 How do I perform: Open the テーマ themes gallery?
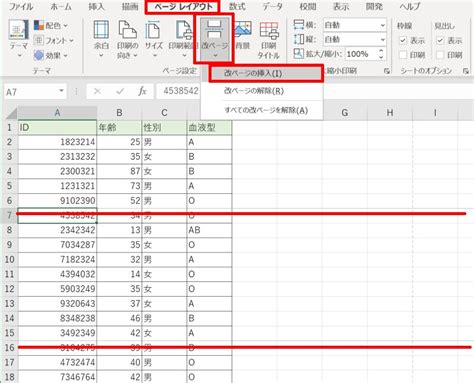pos(18,38)
